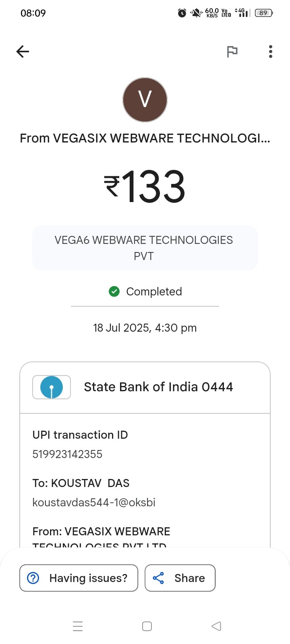Tap the battery indicator showing 89
The image size is (290, 644).
[x=264, y=13]
